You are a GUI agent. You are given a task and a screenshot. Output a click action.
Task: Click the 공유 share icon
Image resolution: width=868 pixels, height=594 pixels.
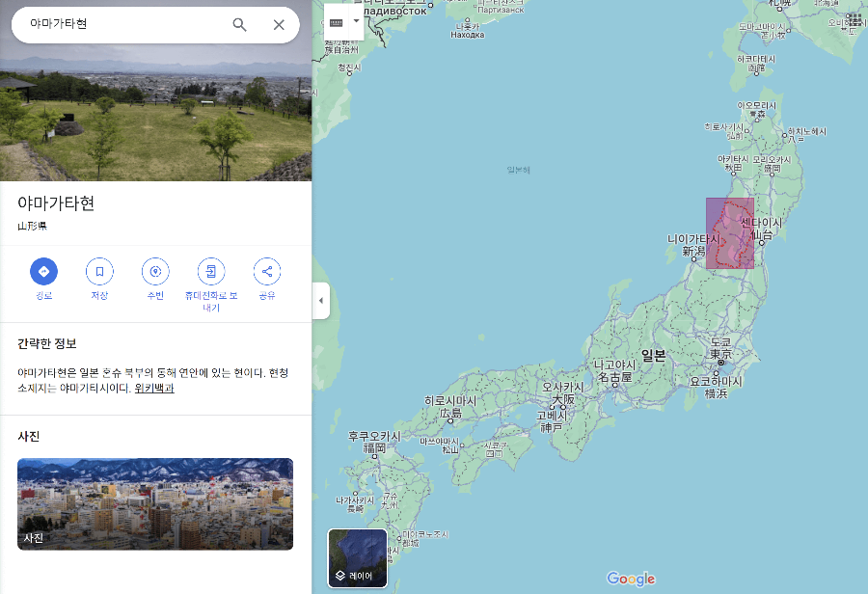pos(266,271)
